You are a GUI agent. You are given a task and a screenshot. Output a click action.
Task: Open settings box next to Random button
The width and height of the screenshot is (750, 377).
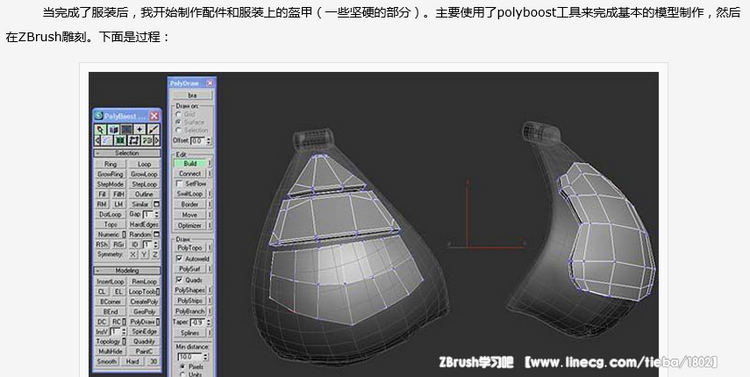coord(156,234)
